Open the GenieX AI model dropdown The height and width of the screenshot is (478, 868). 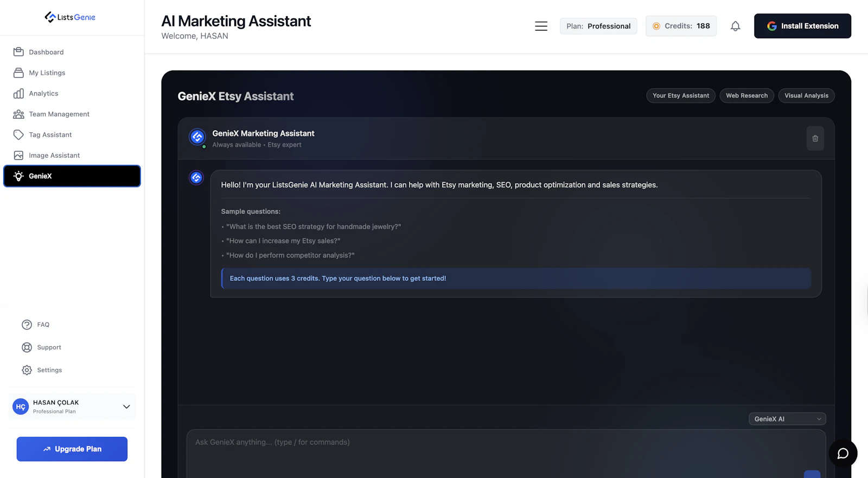[x=787, y=419]
